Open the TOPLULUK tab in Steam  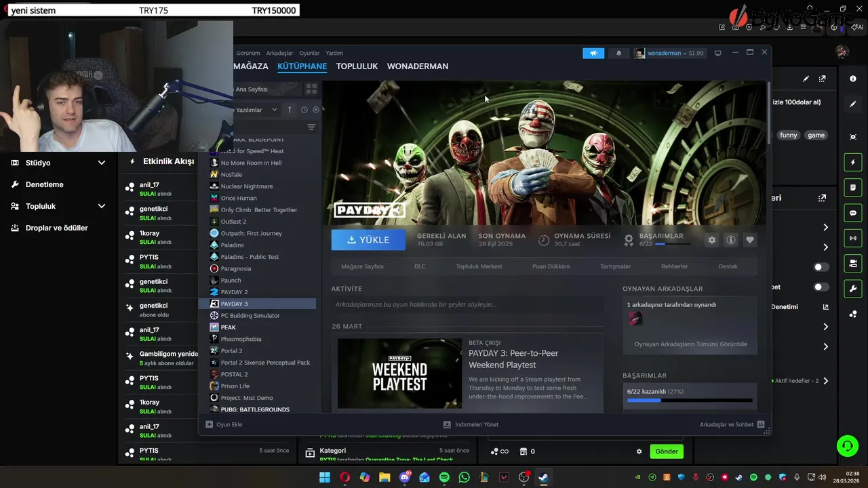(357, 66)
